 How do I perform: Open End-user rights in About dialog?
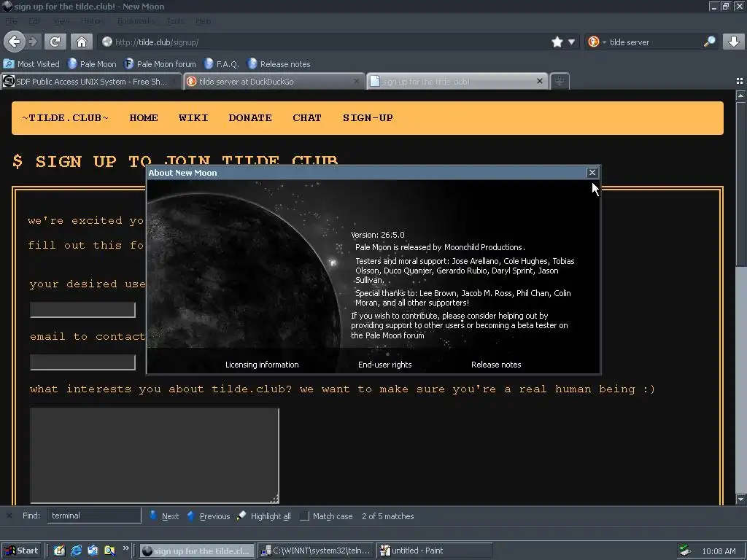click(x=385, y=365)
